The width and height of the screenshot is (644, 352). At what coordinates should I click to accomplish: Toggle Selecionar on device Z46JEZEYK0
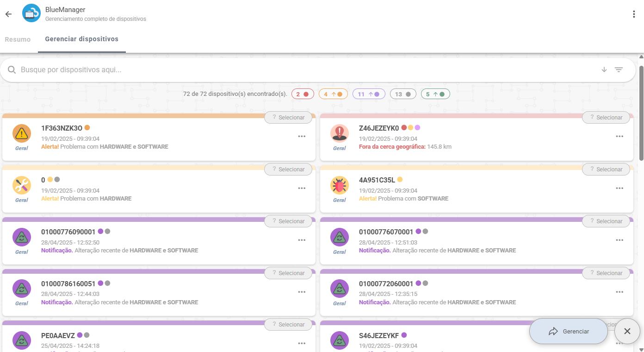click(x=606, y=118)
